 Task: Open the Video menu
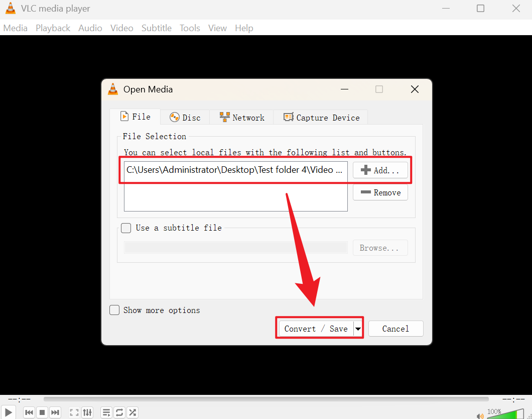click(122, 28)
